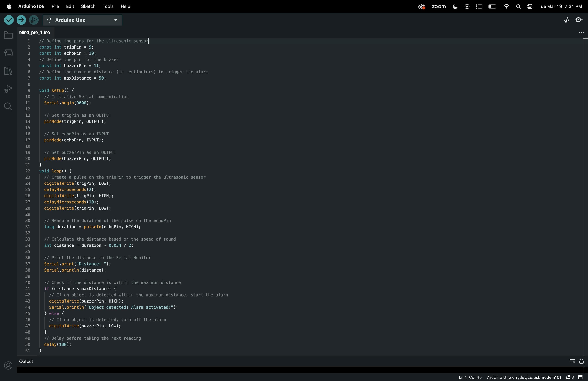Click the Ln 1, Col 45 status indicator
The height and width of the screenshot is (381, 588).
pos(470,378)
